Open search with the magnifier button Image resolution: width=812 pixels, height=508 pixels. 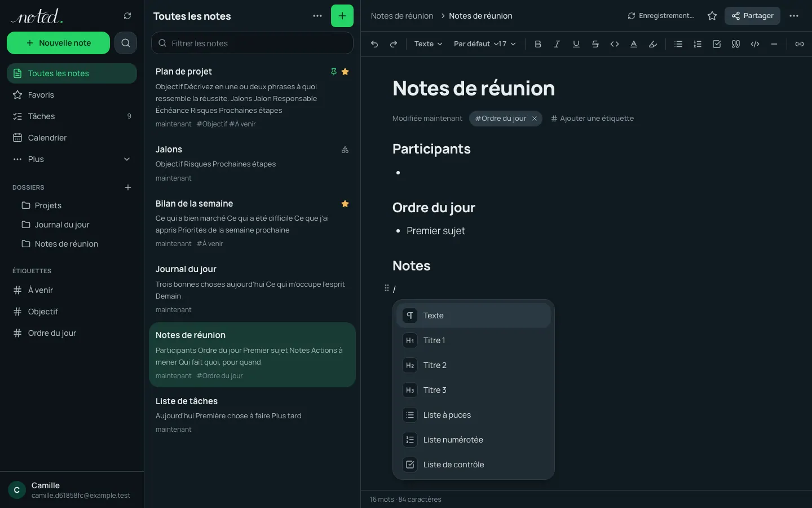(126, 43)
